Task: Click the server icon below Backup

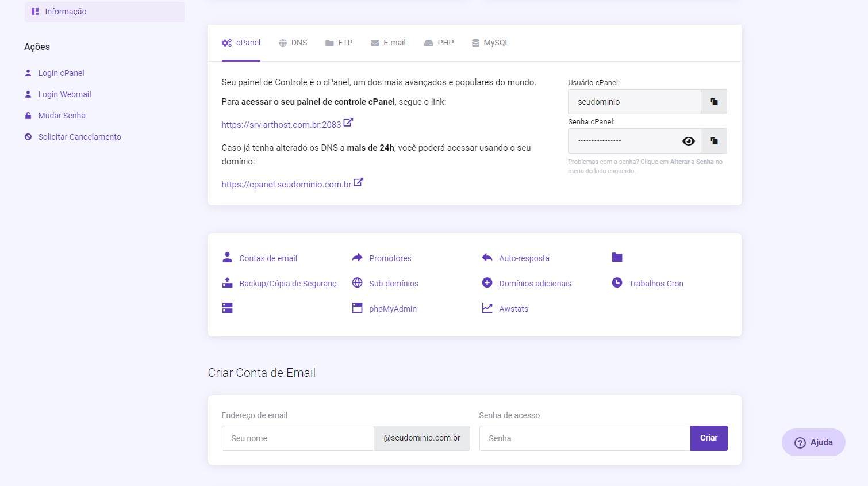Action: click(x=228, y=308)
